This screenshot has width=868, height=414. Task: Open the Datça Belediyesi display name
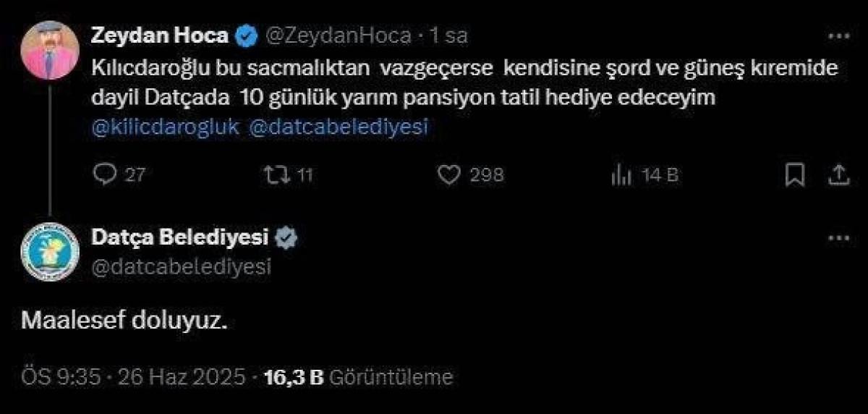(x=180, y=236)
